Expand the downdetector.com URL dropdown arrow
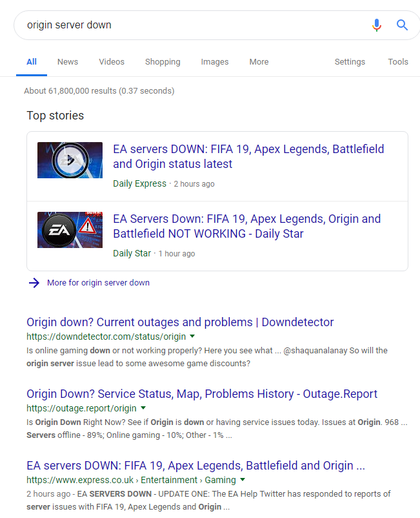The image size is (420, 518). click(192, 337)
